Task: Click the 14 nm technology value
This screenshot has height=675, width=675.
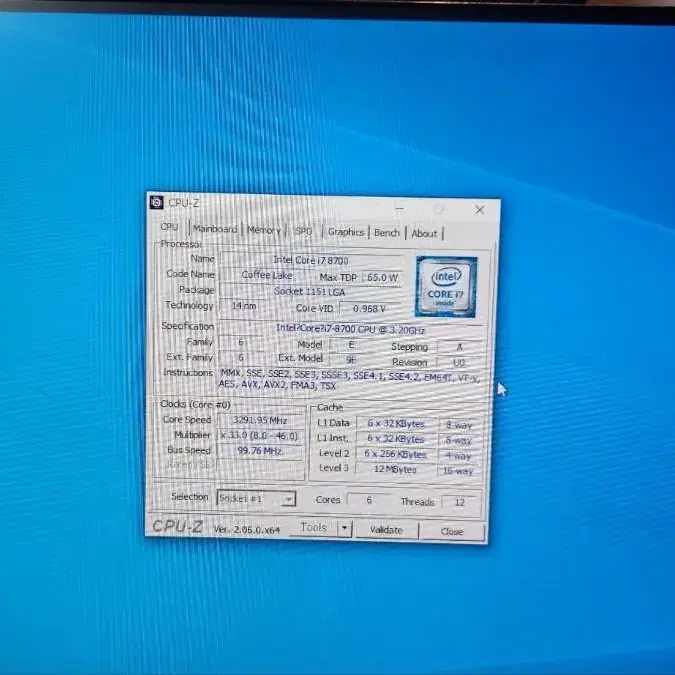Action: tap(244, 306)
